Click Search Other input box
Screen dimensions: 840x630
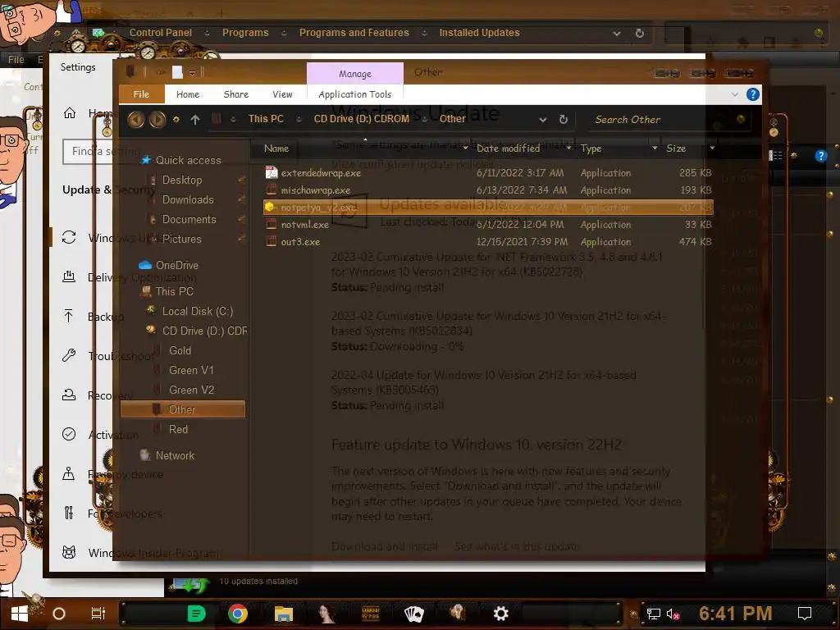pyautogui.click(x=664, y=120)
